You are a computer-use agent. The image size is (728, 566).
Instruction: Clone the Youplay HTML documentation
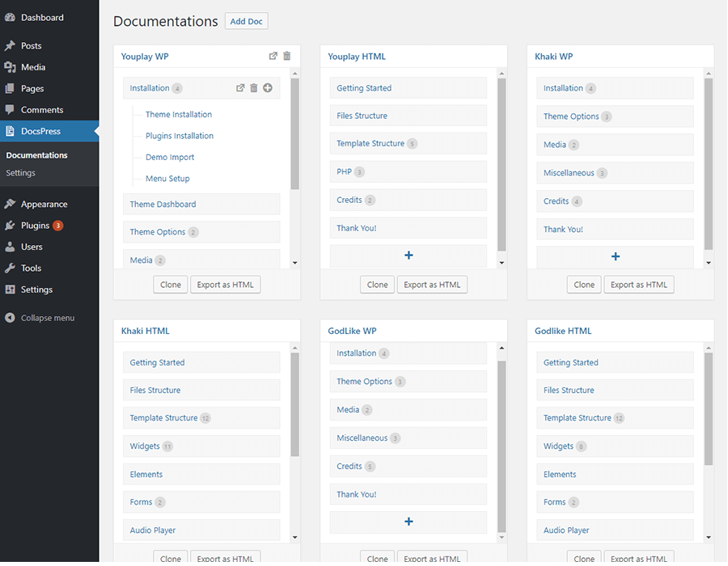[x=377, y=285]
